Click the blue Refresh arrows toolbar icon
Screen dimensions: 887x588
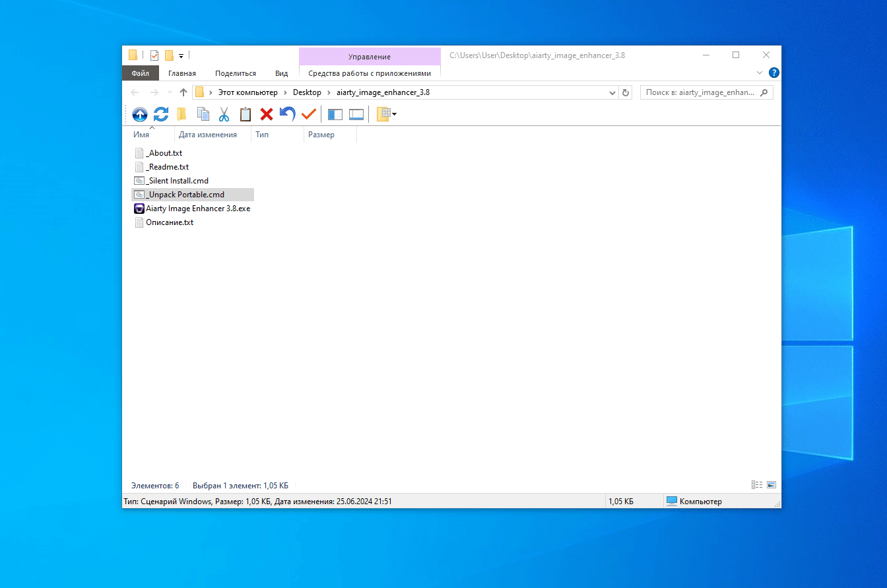(x=161, y=114)
